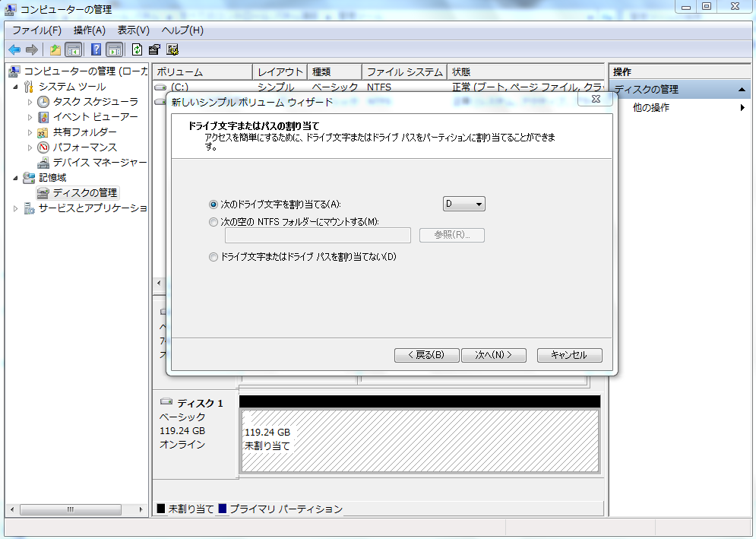Click the volume list scrollbar left arrow
Image resolution: width=756 pixels, height=539 pixels.
coord(159,283)
